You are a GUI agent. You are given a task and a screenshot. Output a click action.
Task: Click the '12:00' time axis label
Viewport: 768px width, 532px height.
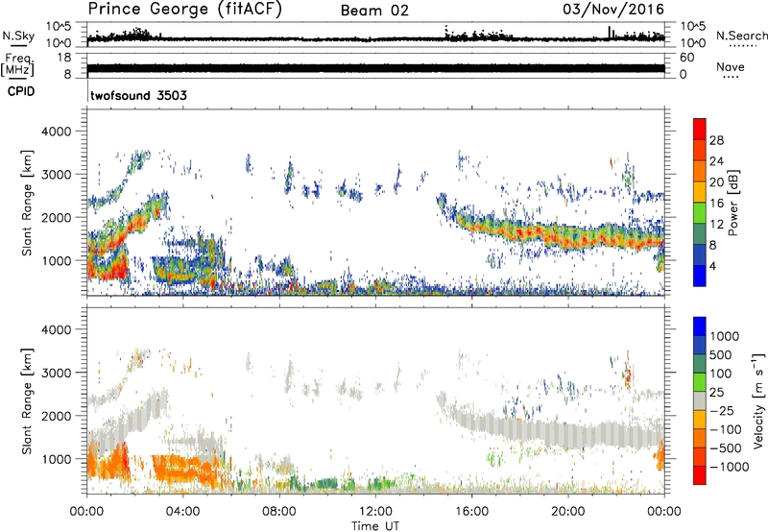tap(375, 512)
